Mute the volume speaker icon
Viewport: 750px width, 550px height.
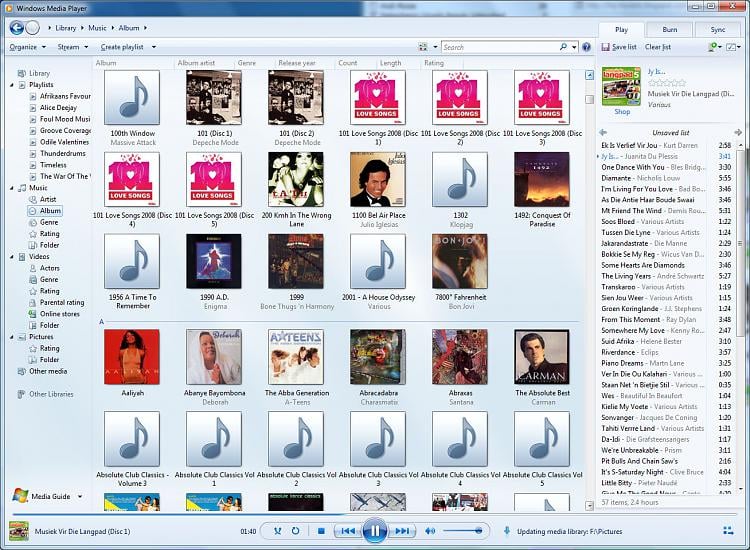[430, 531]
